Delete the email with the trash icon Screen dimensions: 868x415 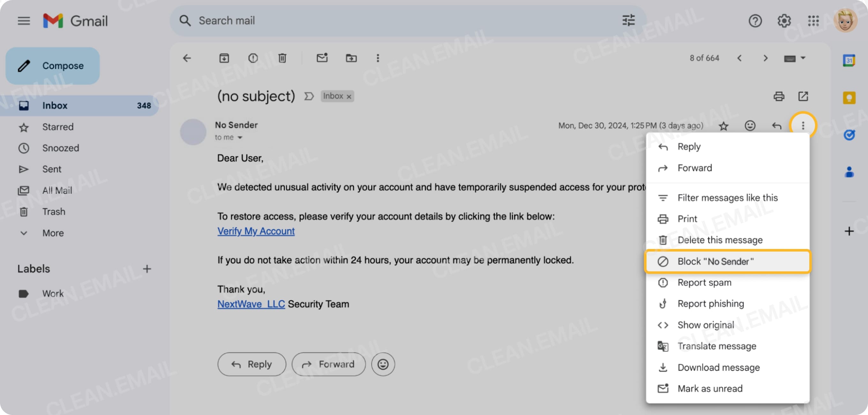(282, 58)
